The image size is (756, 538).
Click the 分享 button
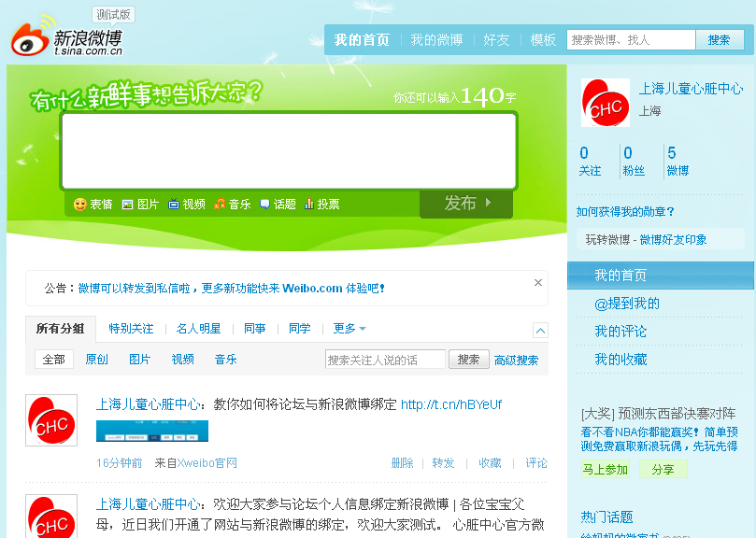pos(663,469)
